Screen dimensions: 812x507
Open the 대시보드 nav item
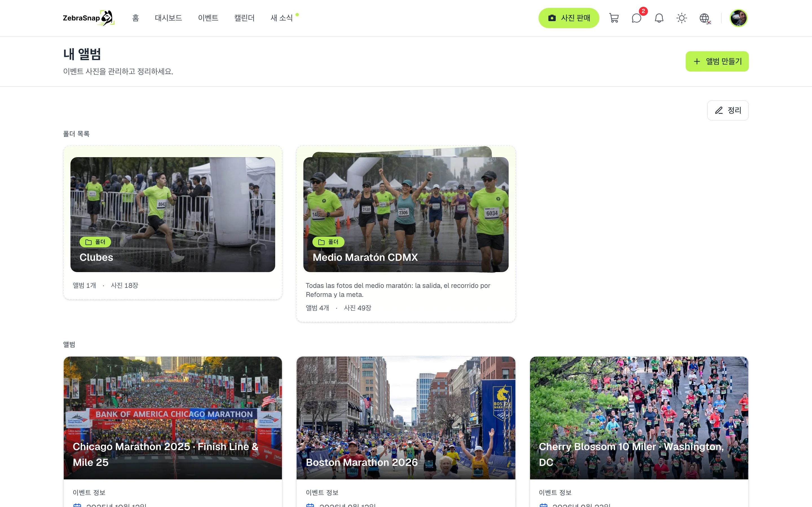click(x=168, y=18)
